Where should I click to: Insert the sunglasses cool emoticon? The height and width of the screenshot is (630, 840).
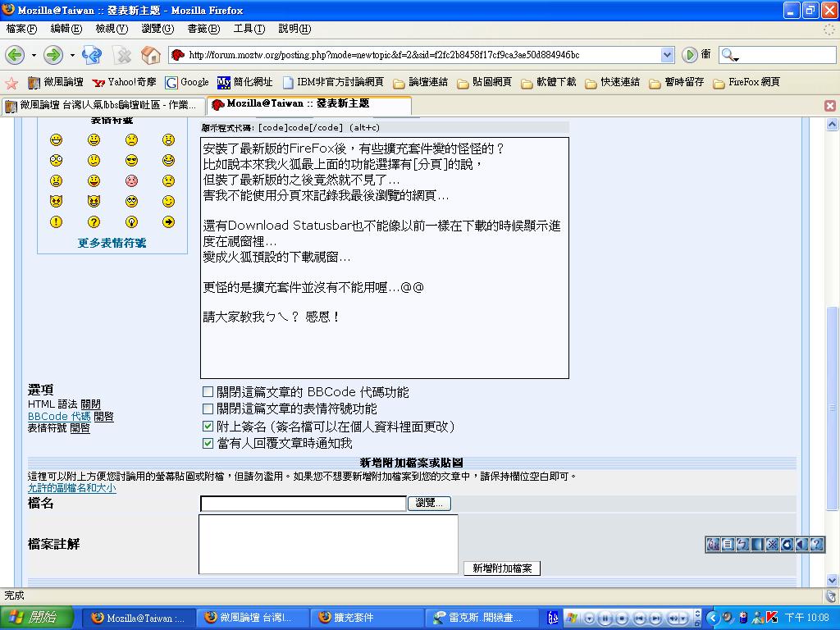point(131,161)
